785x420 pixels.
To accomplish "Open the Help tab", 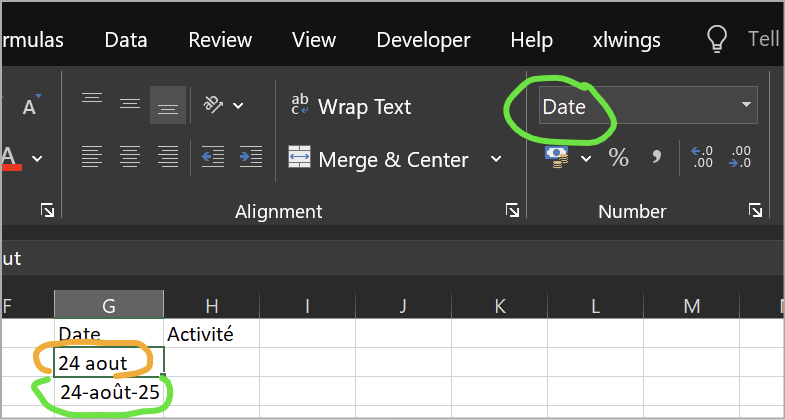I will click(532, 41).
